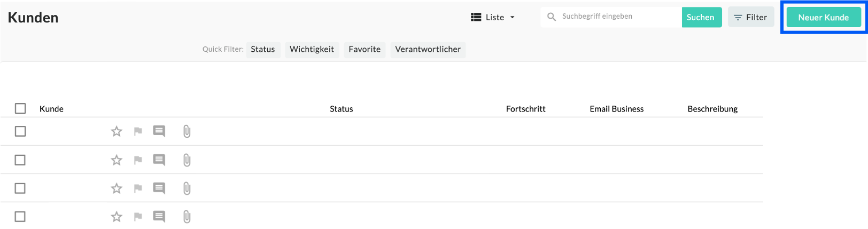Sort by the Kunde column header
Screen dimensions: 868x229
pyautogui.click(x=51, y=109)
